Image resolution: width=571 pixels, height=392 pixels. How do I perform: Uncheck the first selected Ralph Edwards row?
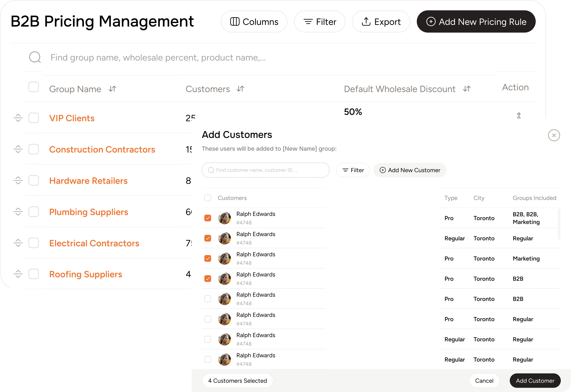tap(208, 218)
